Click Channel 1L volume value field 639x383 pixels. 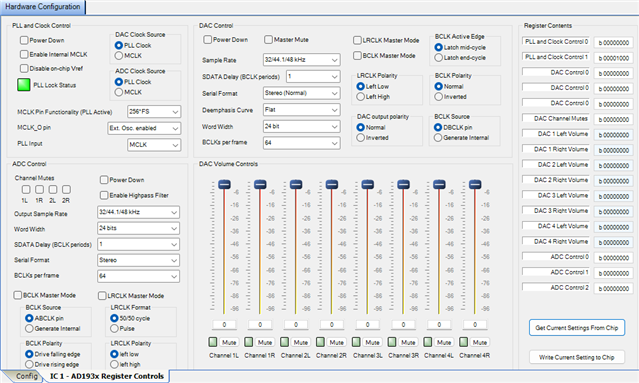coord(224,325)
